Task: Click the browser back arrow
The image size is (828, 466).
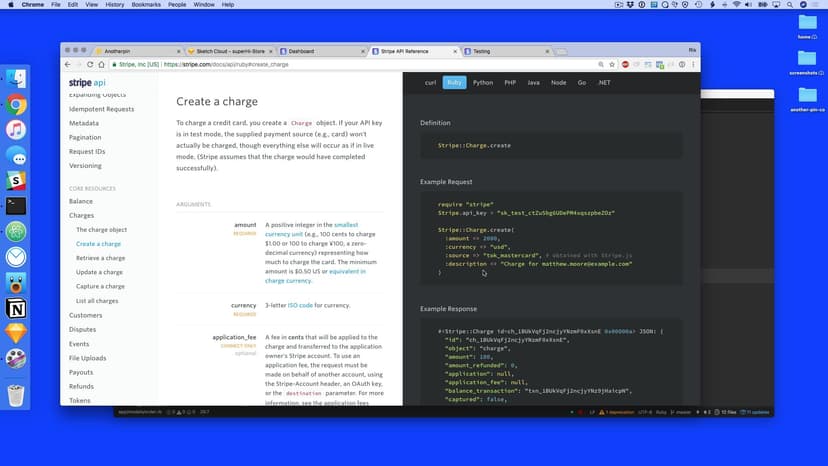Action: click(x=67, y=64)
